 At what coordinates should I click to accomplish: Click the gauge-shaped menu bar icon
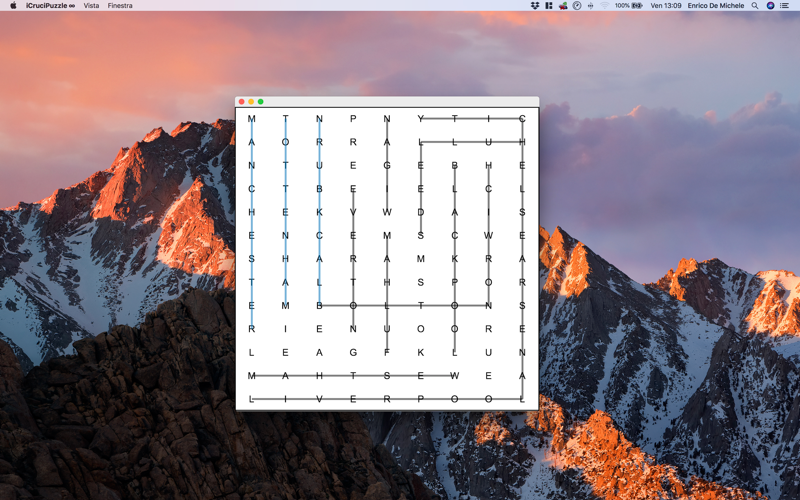[577, 6]
